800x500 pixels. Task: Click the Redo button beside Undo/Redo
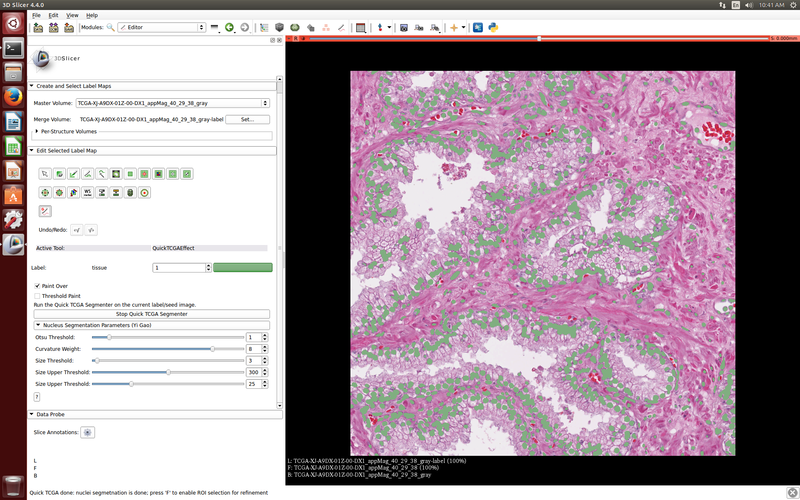pyautogui.click(x=90, y=229)
